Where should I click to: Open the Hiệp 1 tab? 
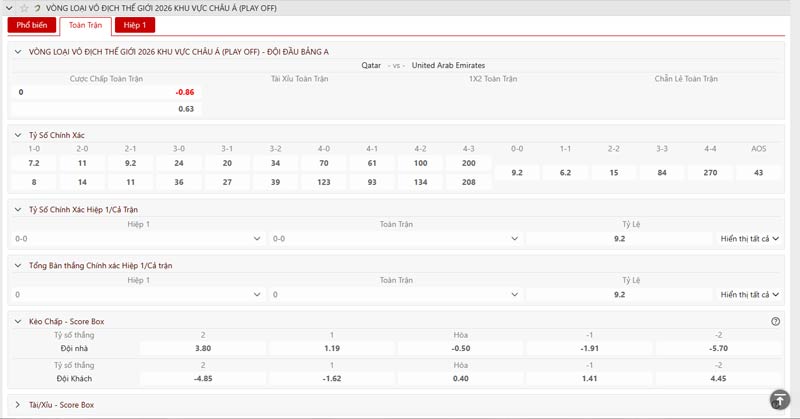coord(134,26)
